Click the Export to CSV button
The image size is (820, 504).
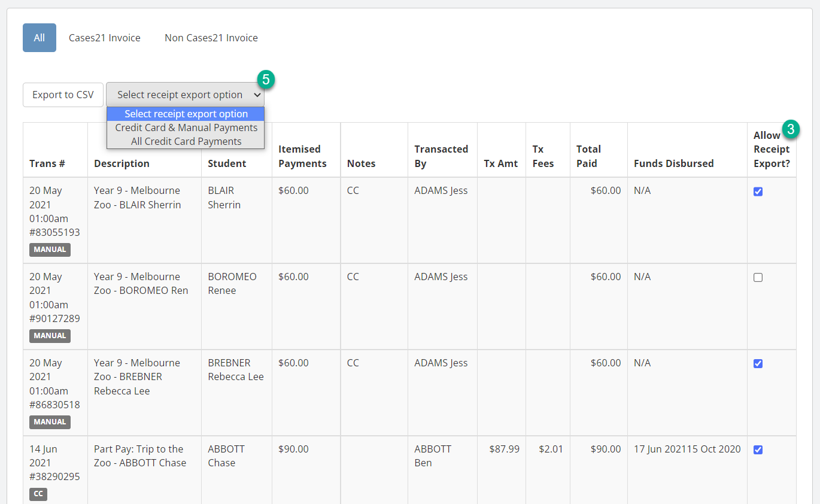(63, 95)
